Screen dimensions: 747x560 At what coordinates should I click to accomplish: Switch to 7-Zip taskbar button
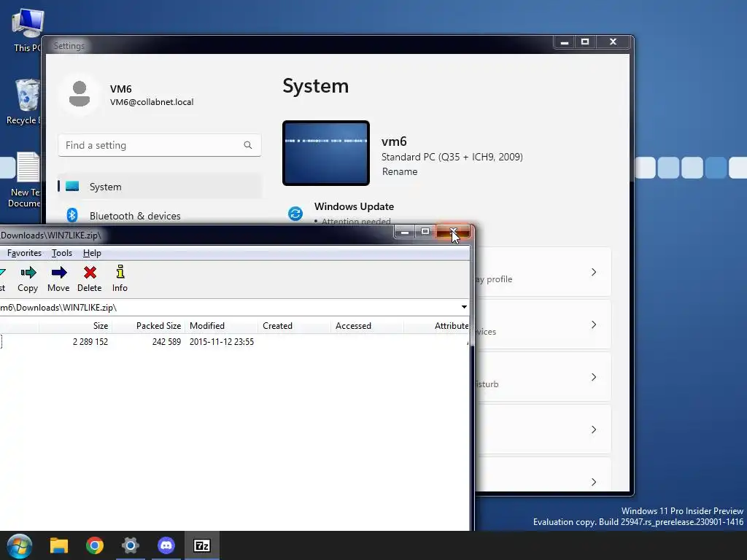pyautogui.click(x=202, y=545)
